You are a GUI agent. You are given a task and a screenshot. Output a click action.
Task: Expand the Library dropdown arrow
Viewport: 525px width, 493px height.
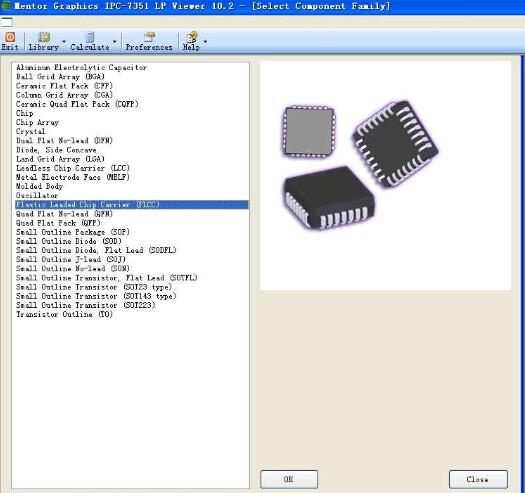[x=64, y=42]
